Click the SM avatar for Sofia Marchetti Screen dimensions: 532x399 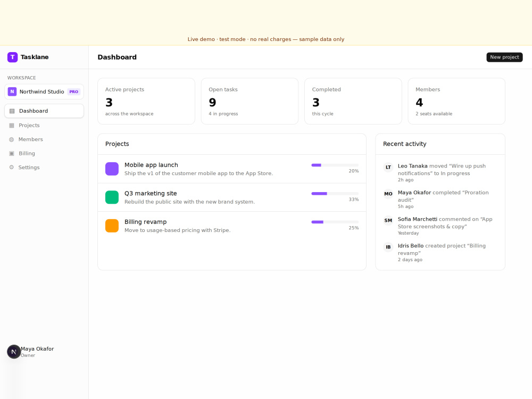click(x=388, y=221)
